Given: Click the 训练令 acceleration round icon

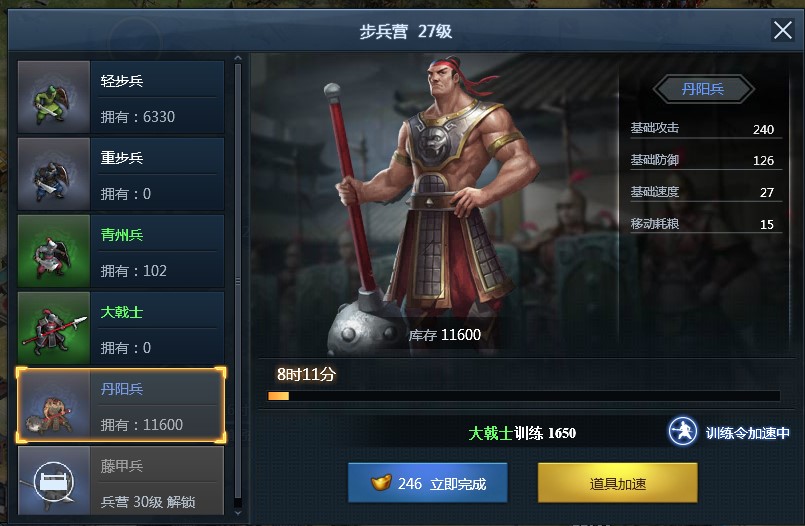Looking at the screenshot, I should pyautogui.click(x=683, y=432).
